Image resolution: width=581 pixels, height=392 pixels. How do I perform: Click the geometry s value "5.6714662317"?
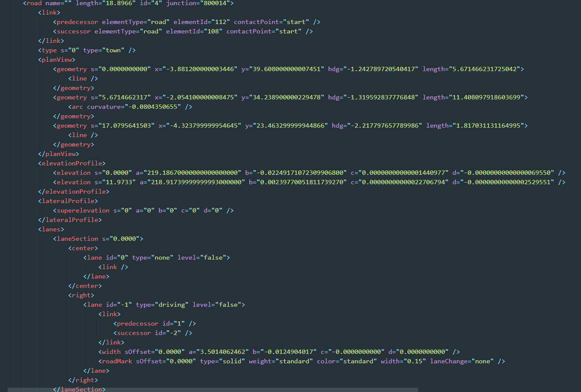click(125, 97)
